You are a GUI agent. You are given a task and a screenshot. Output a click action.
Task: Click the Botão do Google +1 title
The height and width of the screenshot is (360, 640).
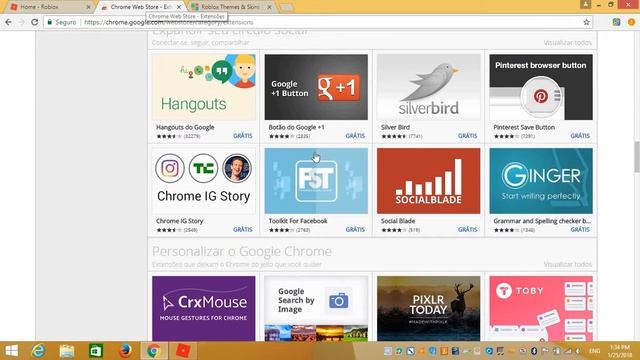[296, 127]
